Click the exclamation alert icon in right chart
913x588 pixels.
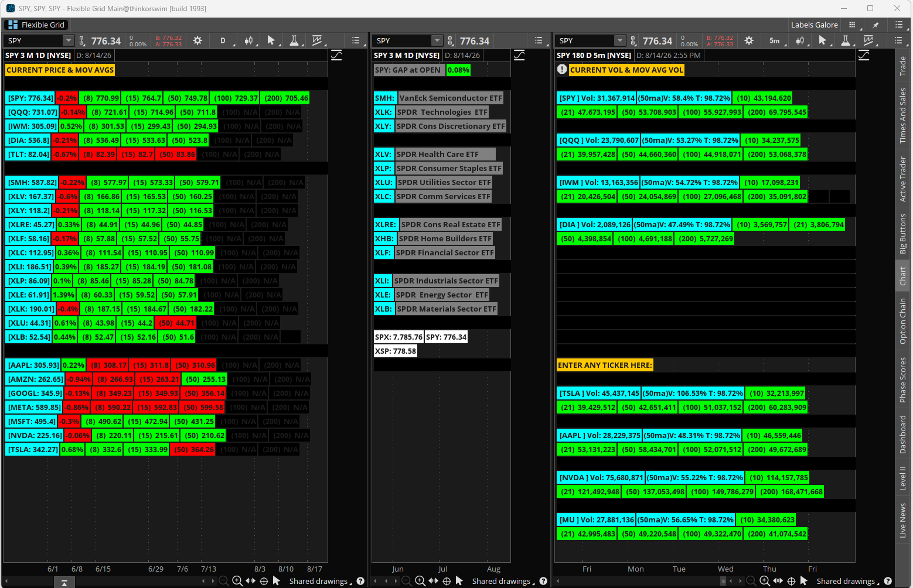pos(562,69)
